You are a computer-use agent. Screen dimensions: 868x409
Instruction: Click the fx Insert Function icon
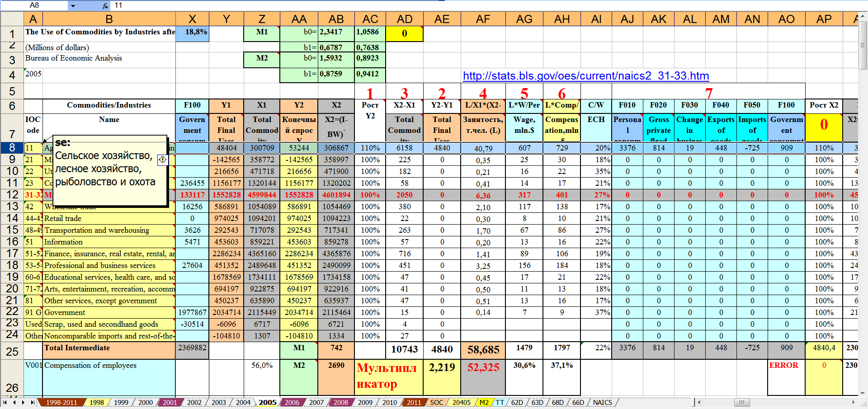pyautogui.click(x=105, y=5)
